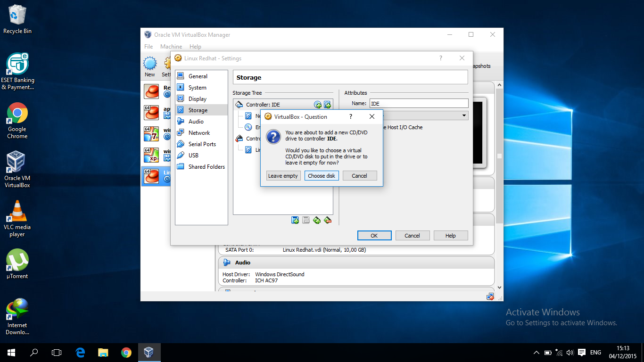Click the ICH AC97 audio controller text
This screenshot has height=362, width=644.
tap(266, 280)
